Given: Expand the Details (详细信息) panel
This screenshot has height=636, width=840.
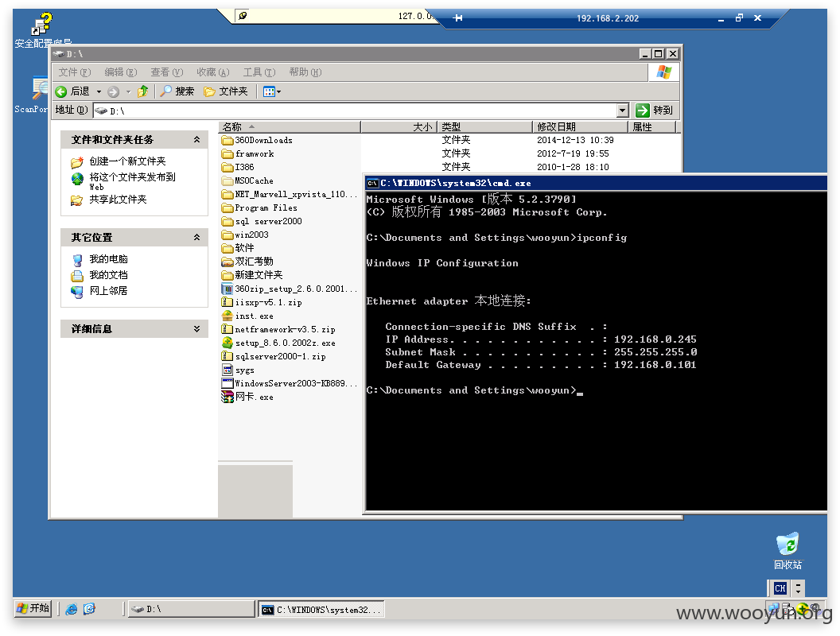Looking at the screenshot, I should click(196, 328).
